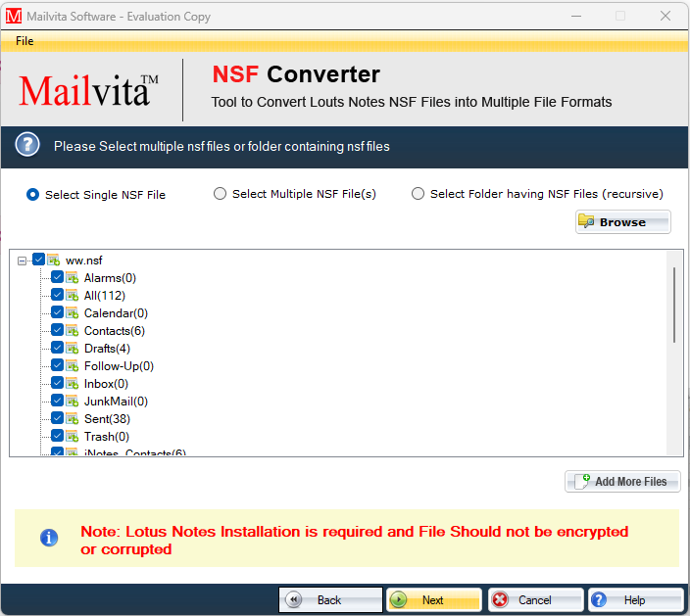Viewport: 690px width, 616px height.
Task: Collapse the ww.nsf tree node
Action: click(x=22, y=261)
